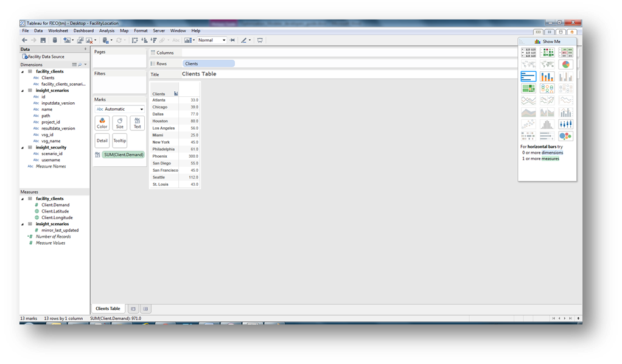Open the Dimensions pane dropdown arrow

[x=85, y=65]
